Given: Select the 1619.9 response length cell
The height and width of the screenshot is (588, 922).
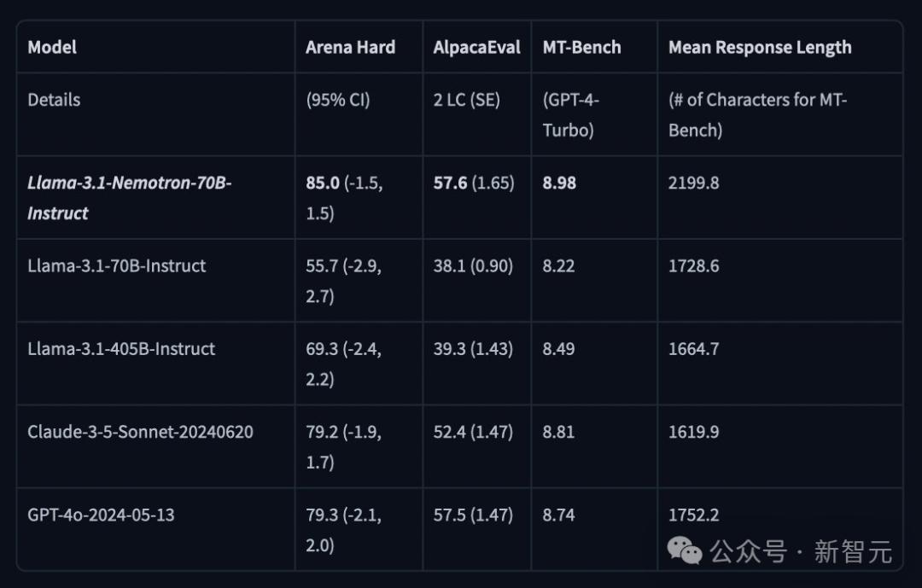Looking at the screenshot, I should [x=693, y=431].
